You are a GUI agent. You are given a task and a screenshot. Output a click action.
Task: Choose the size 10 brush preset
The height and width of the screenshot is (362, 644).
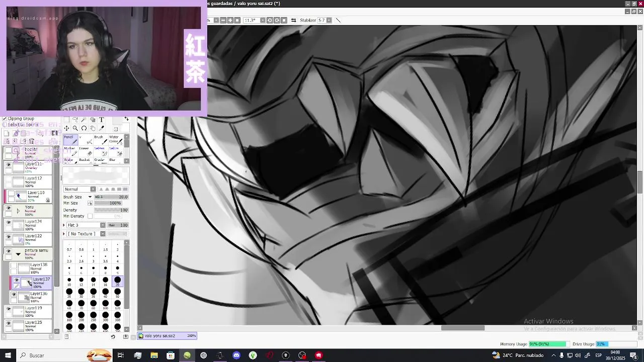(x=69, y=281)
